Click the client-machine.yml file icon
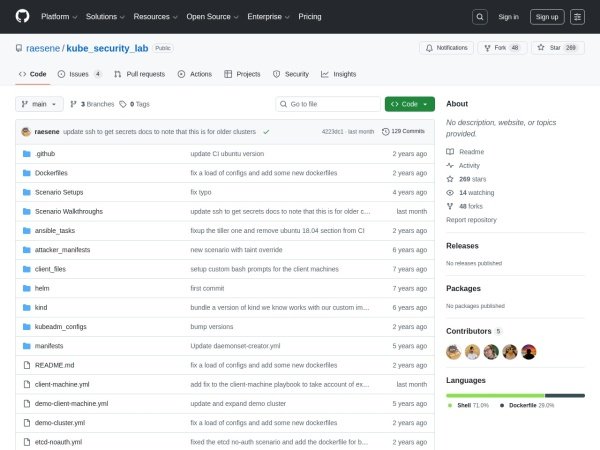This screenshot has width=600, height=450. (x=26, y=384)
